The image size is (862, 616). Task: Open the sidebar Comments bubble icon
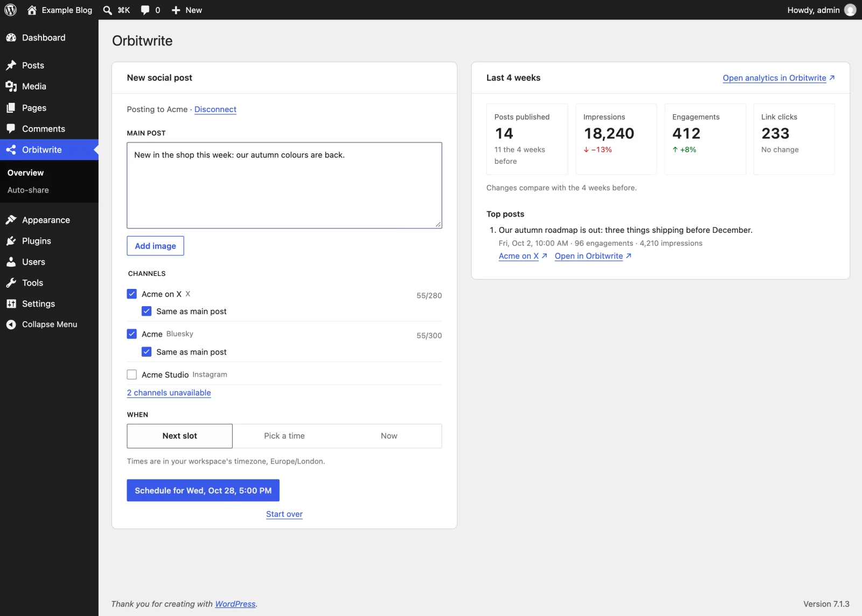tap(11, 129)
